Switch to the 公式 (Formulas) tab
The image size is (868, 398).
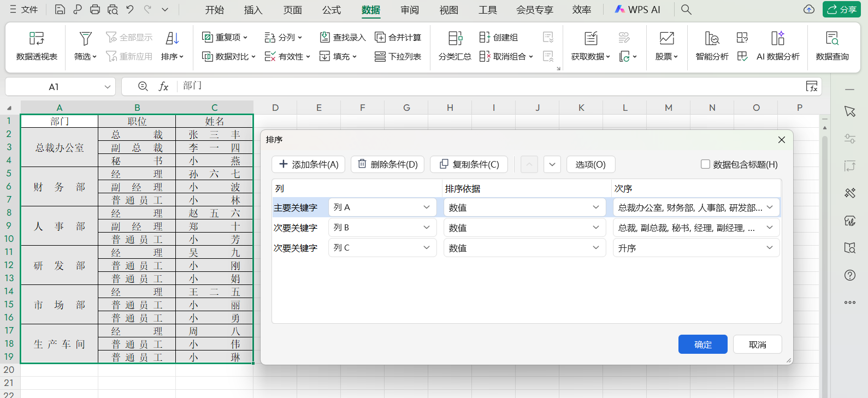tap(331, 10)
